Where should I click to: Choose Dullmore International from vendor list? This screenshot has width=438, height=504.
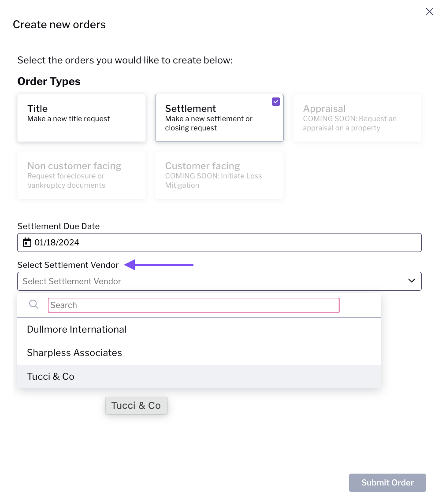click(x=199, y=330)
